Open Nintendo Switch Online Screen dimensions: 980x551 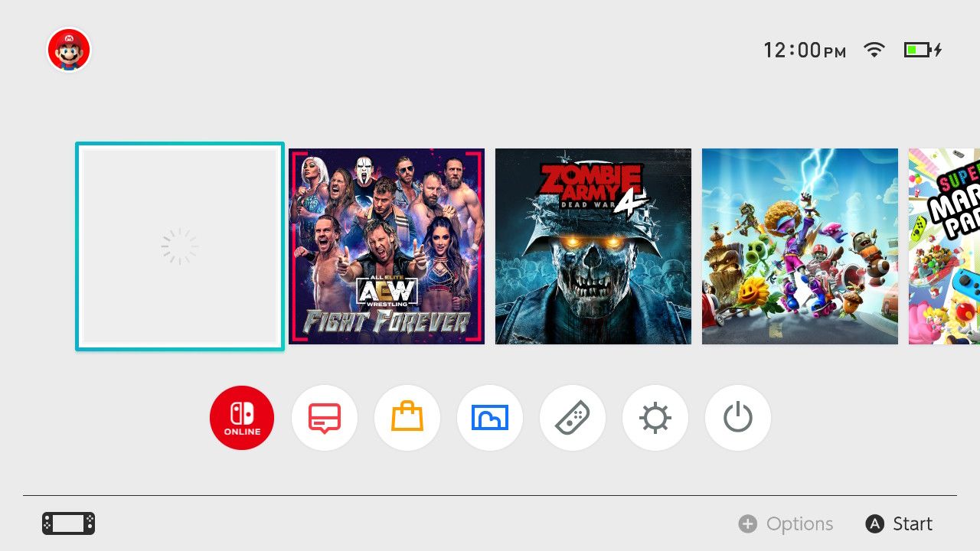pyautogui.click(x=242, y=418)
